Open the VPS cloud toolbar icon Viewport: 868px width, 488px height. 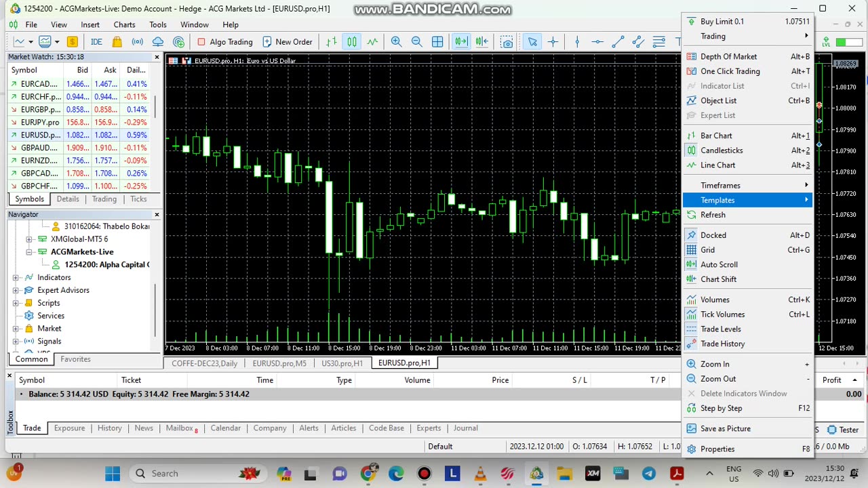click(158, 41)
